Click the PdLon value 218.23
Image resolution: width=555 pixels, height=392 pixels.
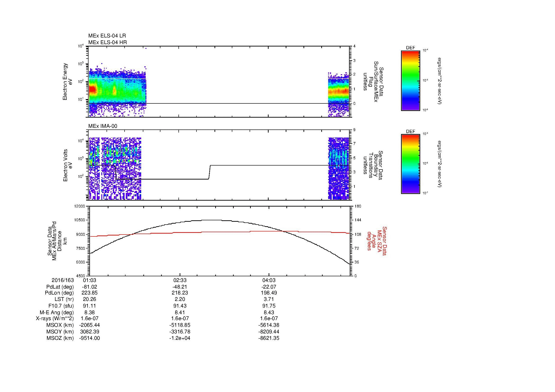[x=180, y=293]
